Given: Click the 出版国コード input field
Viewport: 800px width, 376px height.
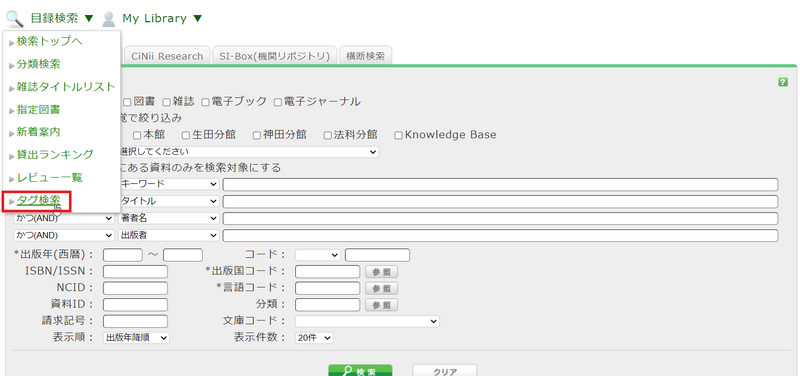Looking at the screenshot, I should click(328, 272).
